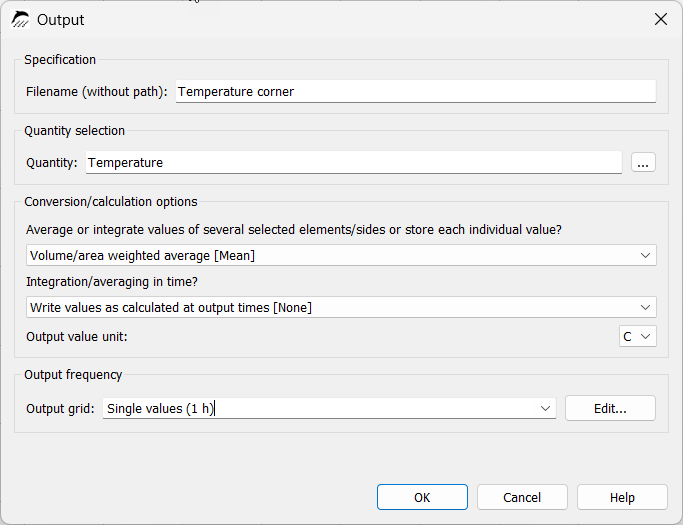Close the Output dialog
683x525 pixels.
[661, 19]
